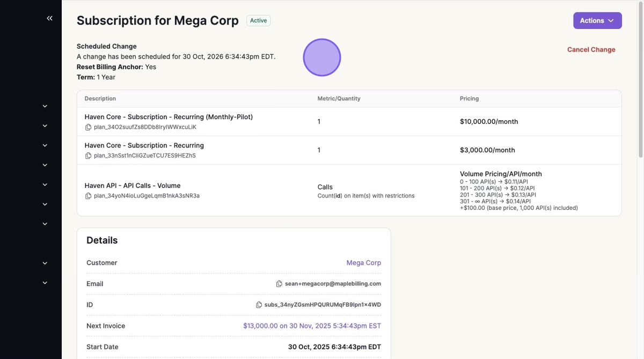Open the Actions dropdown menu
The height and width of the screenshot is (359, 644).
pos(597,20)
